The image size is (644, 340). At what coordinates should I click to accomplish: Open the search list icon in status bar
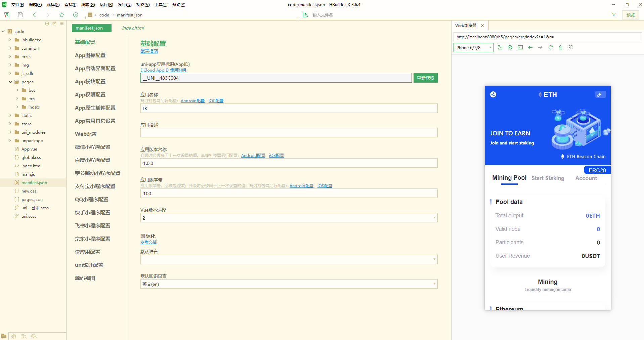pyautogui.click(x=24, y=336)
